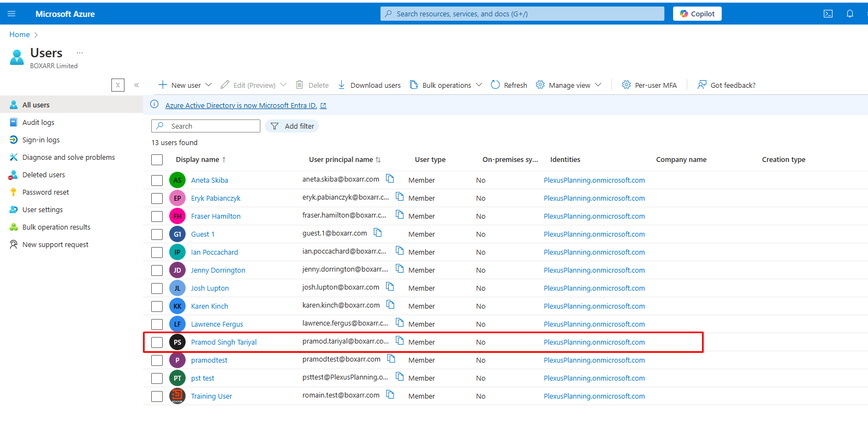Click the Training User avatar image
868x421 pixels.
(177, 396)
